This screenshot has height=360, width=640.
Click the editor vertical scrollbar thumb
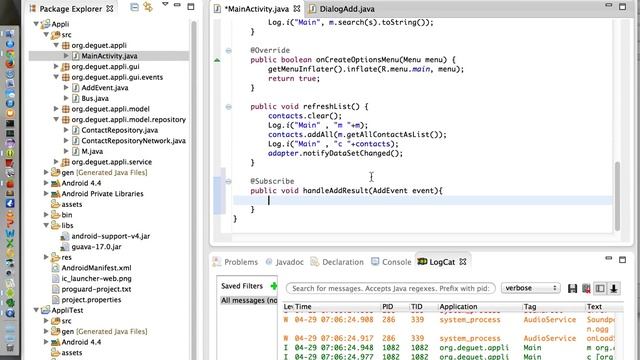(617, 196)
